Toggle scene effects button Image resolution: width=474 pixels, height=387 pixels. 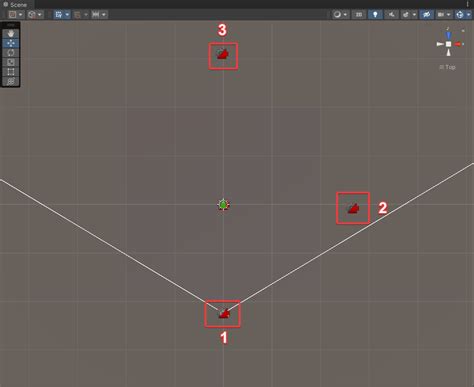[406, 14]
